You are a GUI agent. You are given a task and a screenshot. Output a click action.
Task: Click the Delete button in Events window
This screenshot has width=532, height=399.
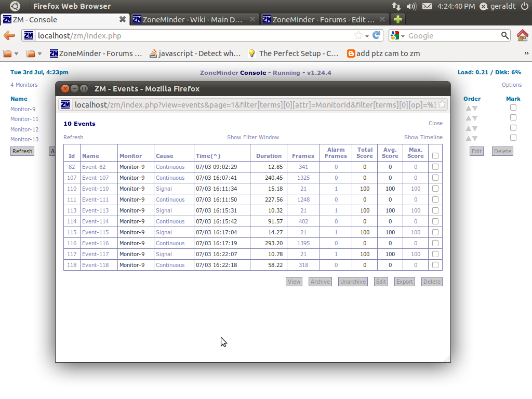coord(432,282)
